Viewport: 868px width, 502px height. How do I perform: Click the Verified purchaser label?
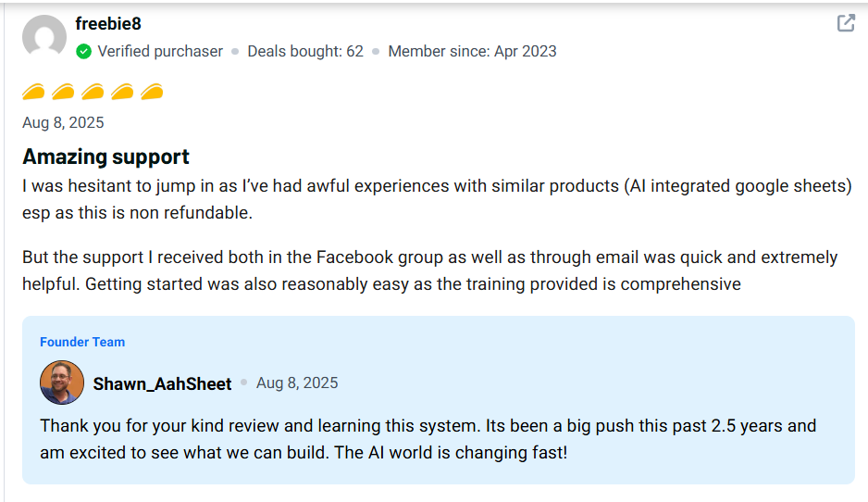pos(160,52)
